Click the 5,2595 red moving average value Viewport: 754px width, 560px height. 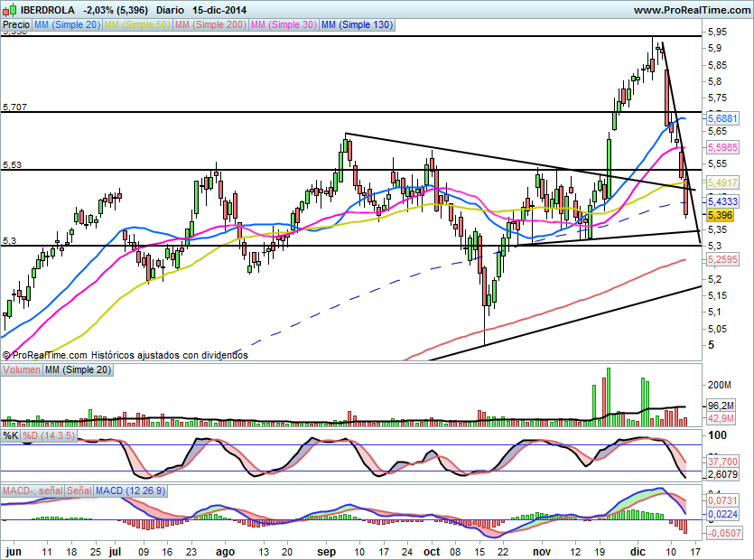[722, 259]
